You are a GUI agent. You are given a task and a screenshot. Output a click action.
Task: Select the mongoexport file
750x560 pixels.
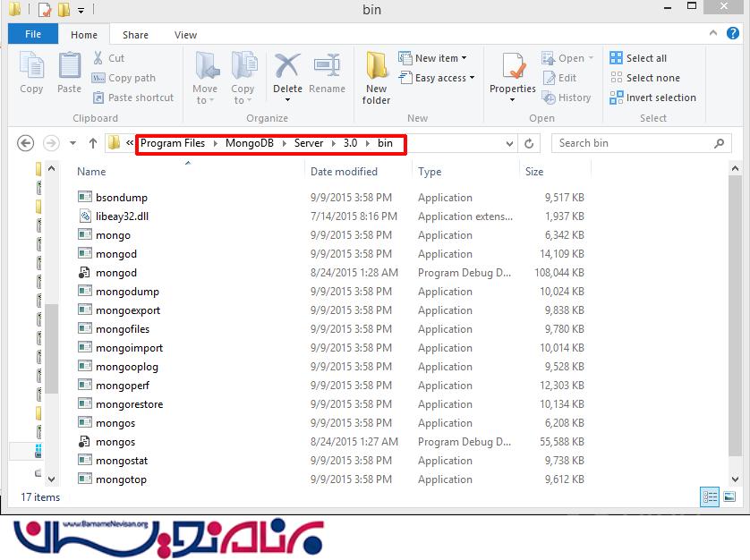[128, 310]
